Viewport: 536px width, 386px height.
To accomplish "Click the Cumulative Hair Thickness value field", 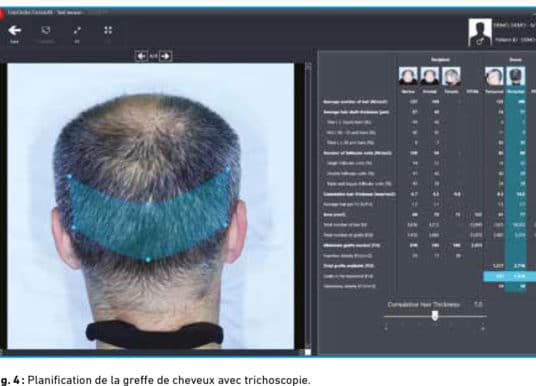I will (478, 304).
